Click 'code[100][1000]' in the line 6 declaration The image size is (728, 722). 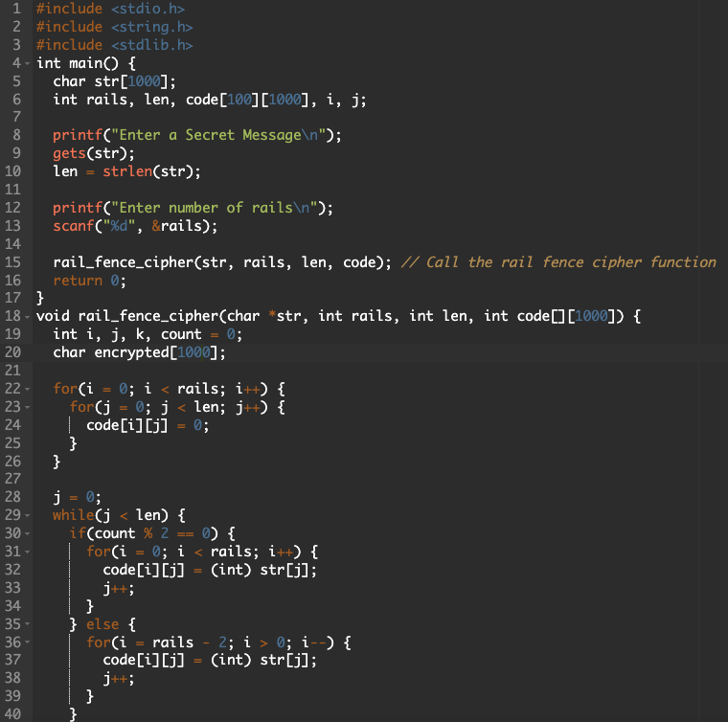[247, 100]
